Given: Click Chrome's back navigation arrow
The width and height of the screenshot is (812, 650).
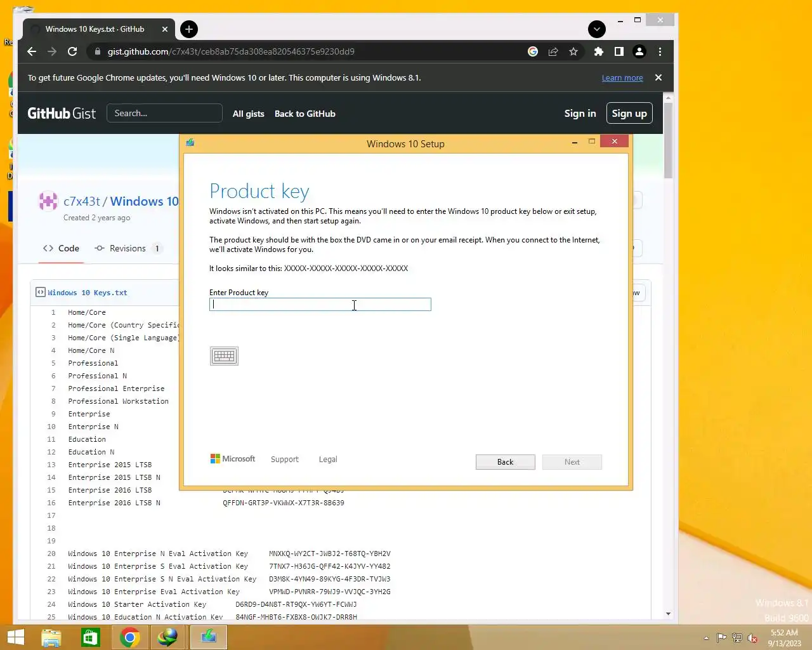Looking at the screenshot, I should click(32, 51).
